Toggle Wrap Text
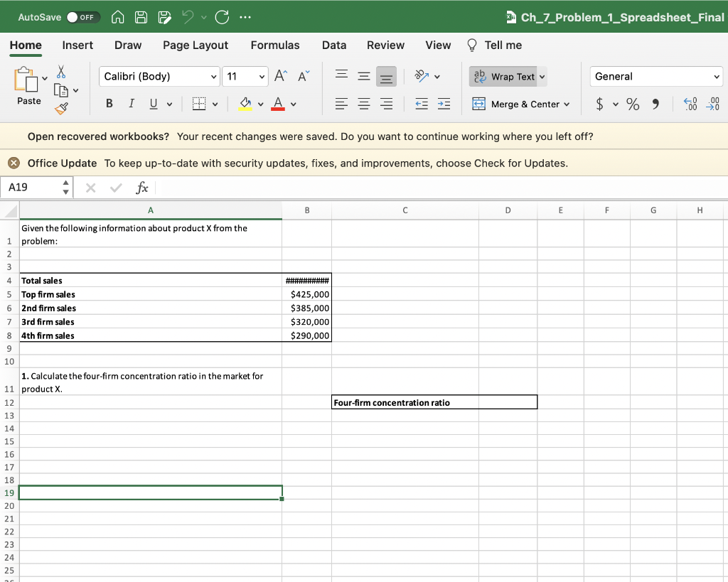 [x=503, y=77]
